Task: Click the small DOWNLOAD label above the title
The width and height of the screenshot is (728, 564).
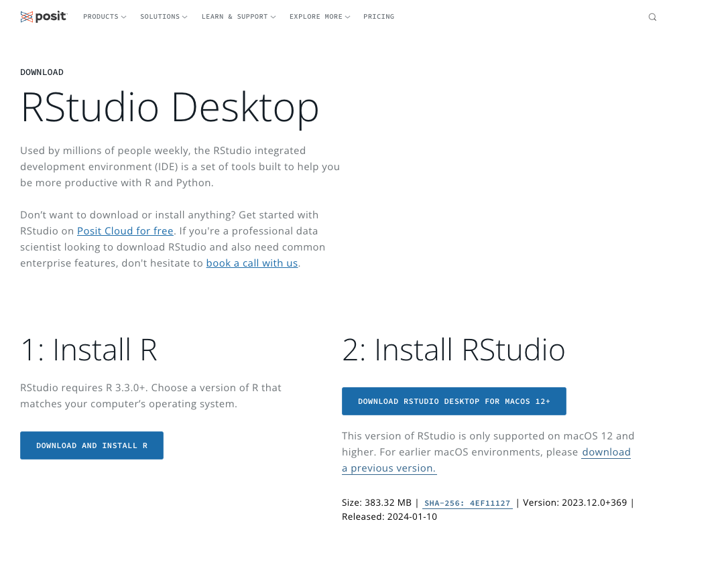Action: coord(42,72)
